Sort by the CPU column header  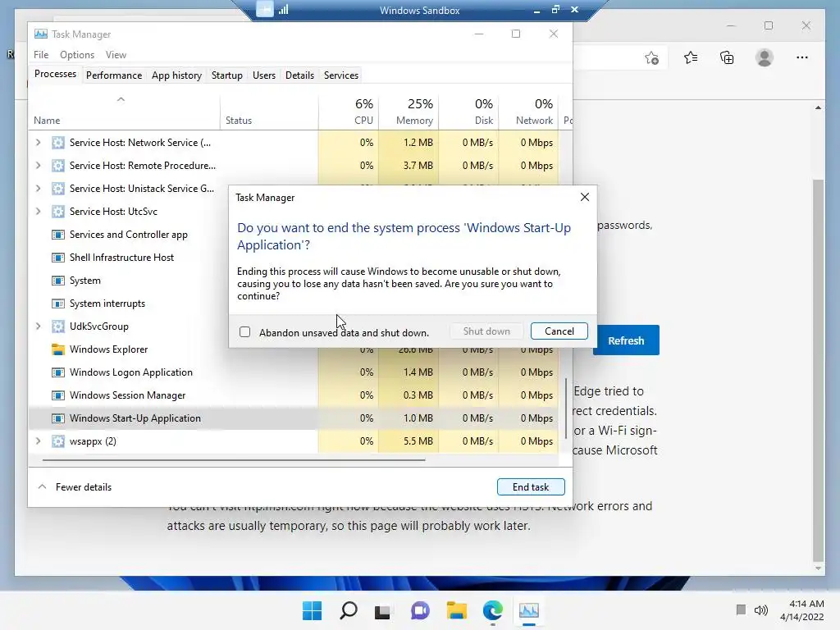pyautogui.click(x=349, y=112)
